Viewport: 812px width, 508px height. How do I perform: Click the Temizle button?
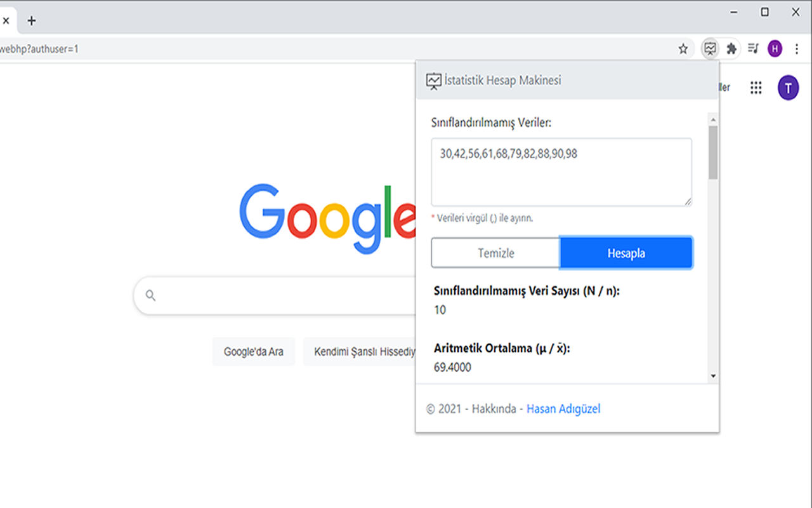(x=495, y=253)
